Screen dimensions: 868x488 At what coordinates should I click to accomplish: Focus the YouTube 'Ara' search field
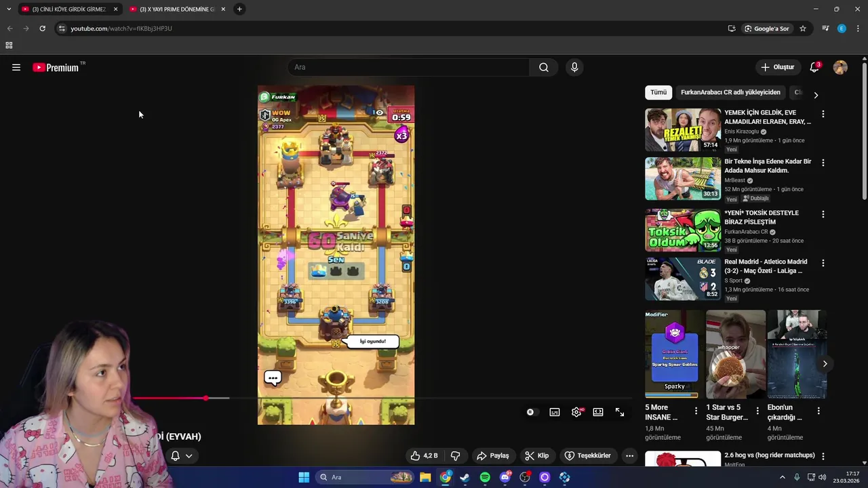[x=408, y=67]
